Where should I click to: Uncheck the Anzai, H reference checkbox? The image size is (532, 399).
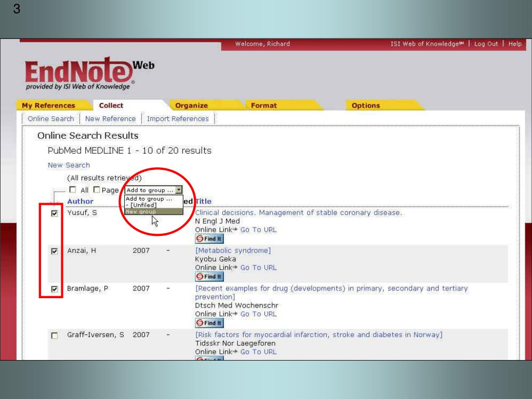54,251
